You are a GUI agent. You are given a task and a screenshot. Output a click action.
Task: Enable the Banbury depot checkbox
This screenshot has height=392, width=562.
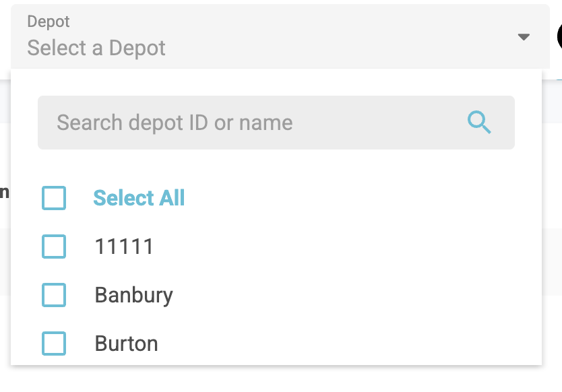click(54, 295)
